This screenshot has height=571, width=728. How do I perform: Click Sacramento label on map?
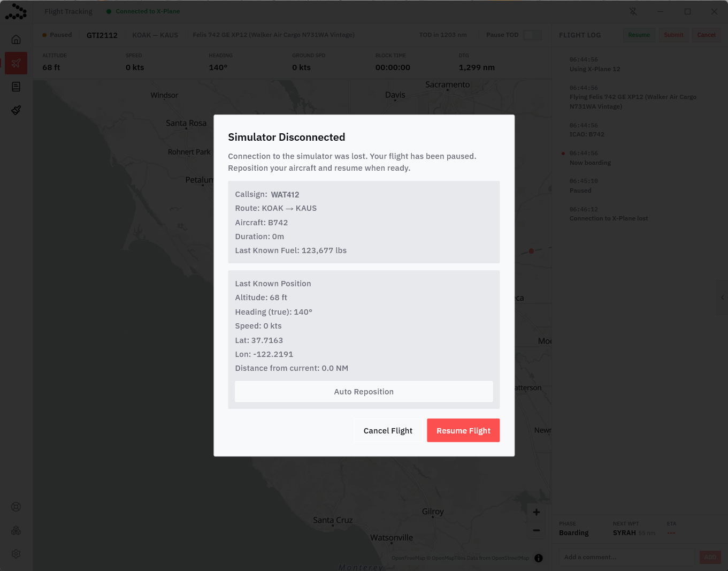tap(447, 85)
